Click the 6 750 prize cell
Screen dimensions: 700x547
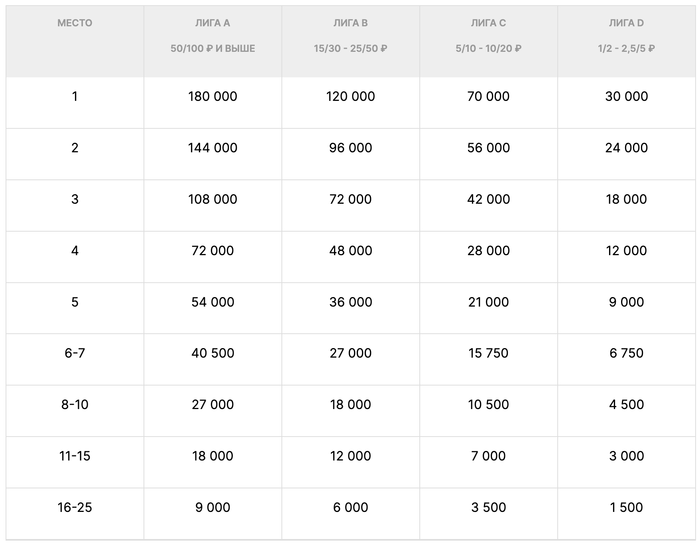click(627, 353)
